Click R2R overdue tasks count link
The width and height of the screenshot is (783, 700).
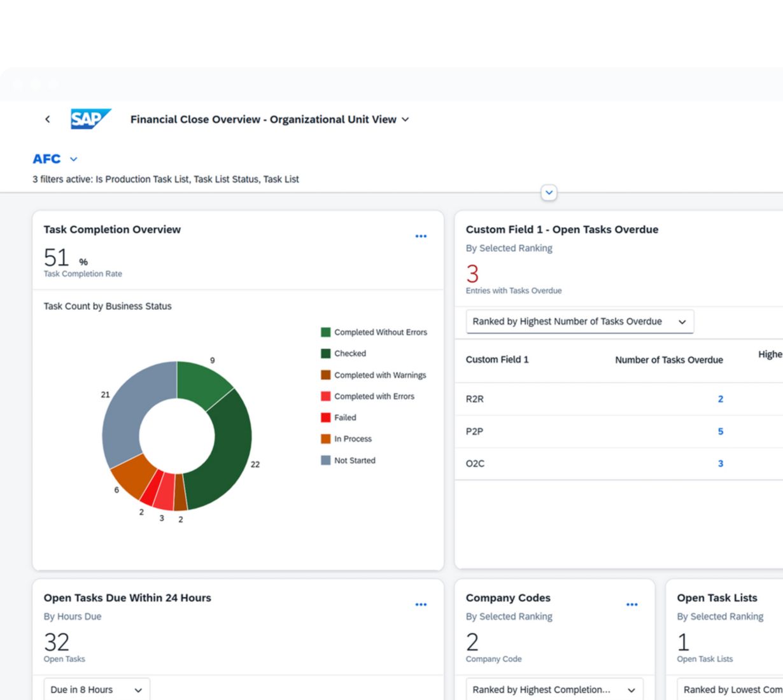click(x=720, y=399)
